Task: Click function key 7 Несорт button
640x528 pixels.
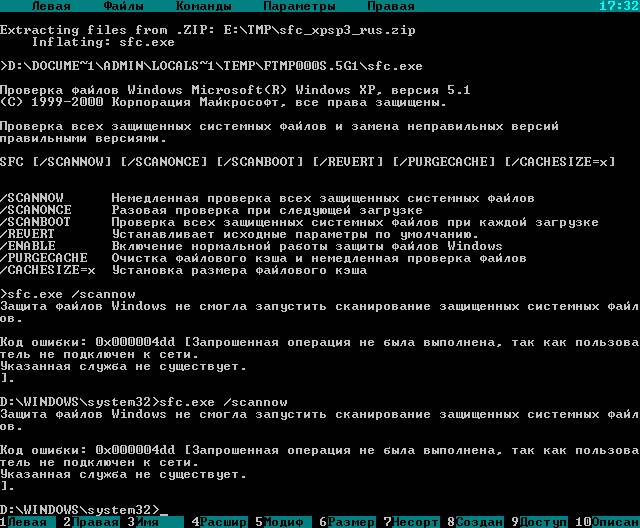Action: pos(411,522)
